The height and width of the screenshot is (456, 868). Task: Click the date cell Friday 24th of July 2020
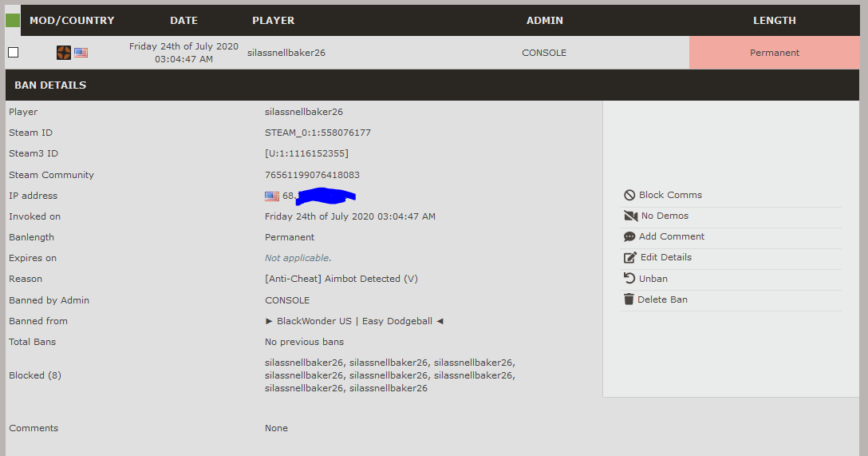coord(183,53)
